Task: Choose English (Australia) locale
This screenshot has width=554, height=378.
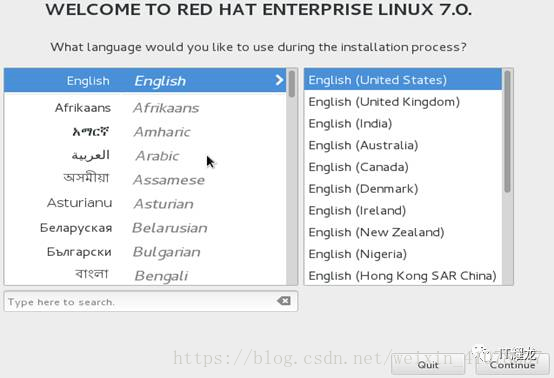Action: tap(403, 145)
